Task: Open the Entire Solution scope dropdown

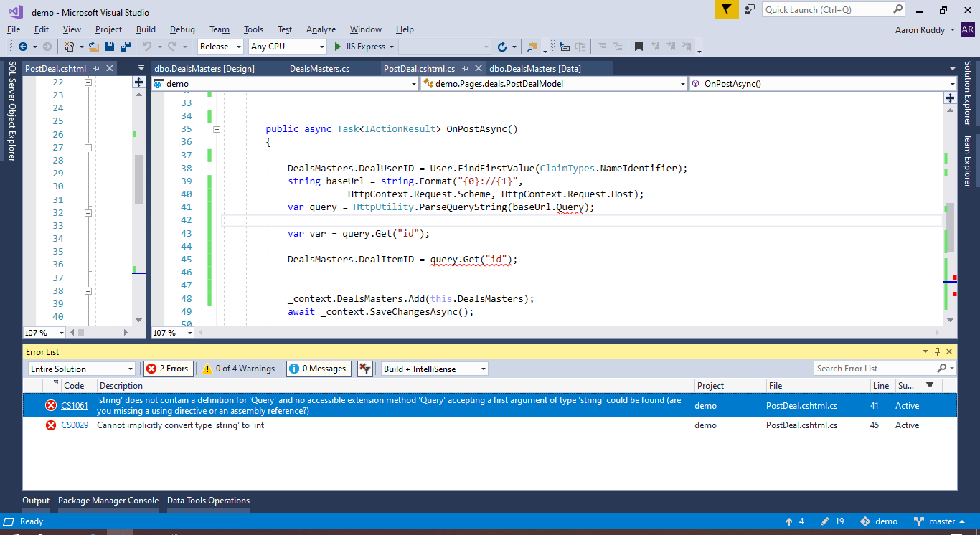Action: (131, 369)
